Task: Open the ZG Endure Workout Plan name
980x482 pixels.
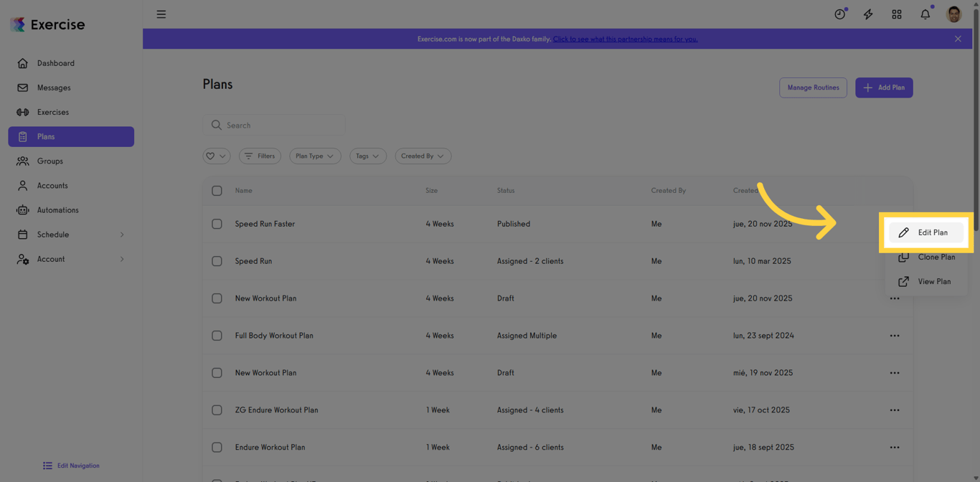Action: (276, 410)
